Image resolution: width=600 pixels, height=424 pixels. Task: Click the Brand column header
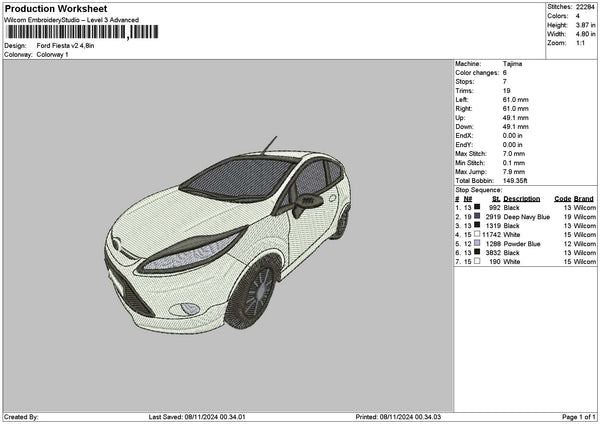[583, 198]
